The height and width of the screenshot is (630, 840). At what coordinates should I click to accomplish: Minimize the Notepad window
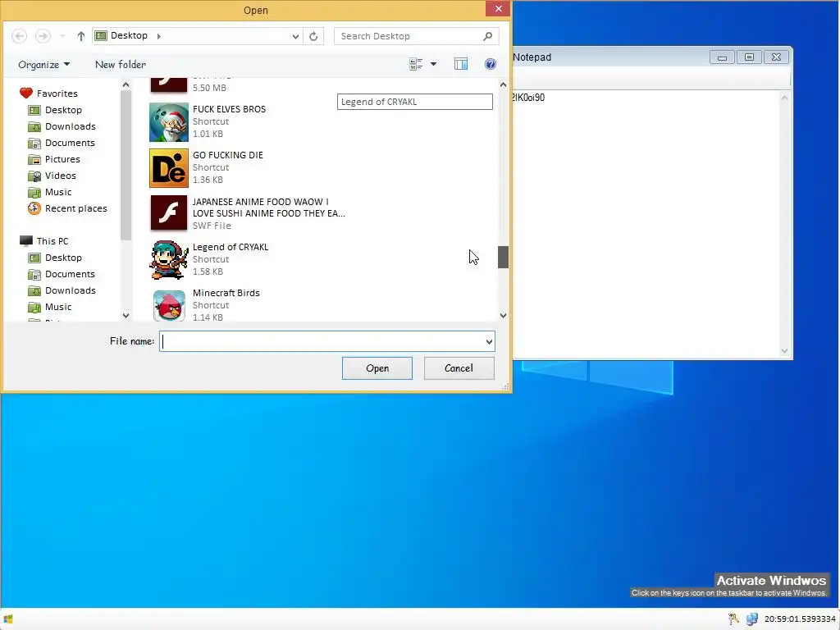[x=722, y=57]
